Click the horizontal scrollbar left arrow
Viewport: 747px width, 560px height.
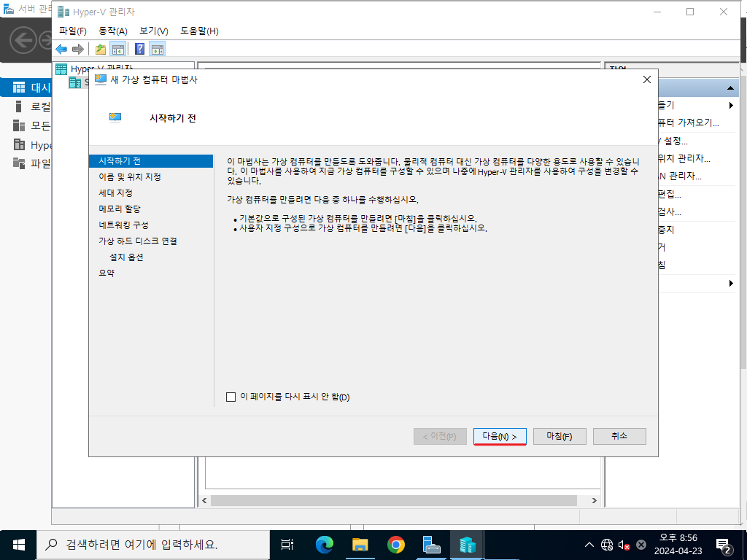pos(205,500)
